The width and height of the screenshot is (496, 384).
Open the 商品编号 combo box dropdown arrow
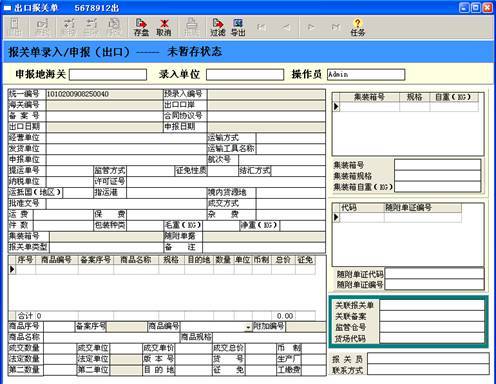[248, 327]
